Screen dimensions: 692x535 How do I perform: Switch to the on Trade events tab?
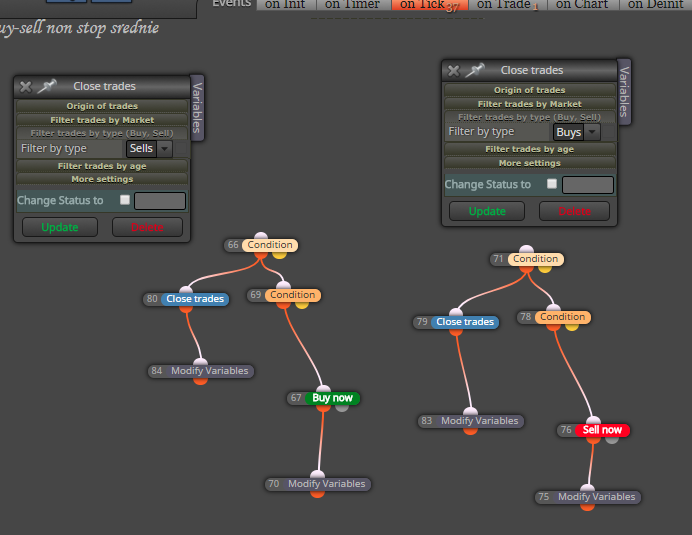[x=508, y=4]
